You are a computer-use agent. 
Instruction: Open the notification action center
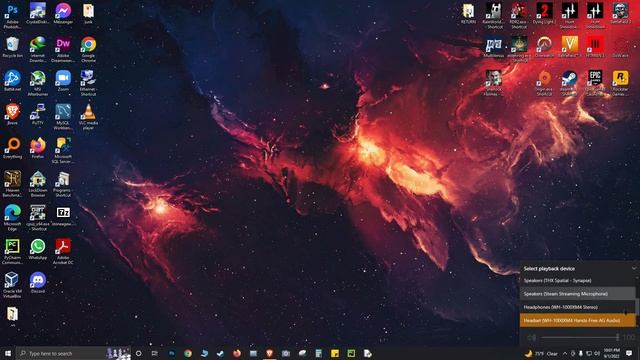click(x=629, y=353)
